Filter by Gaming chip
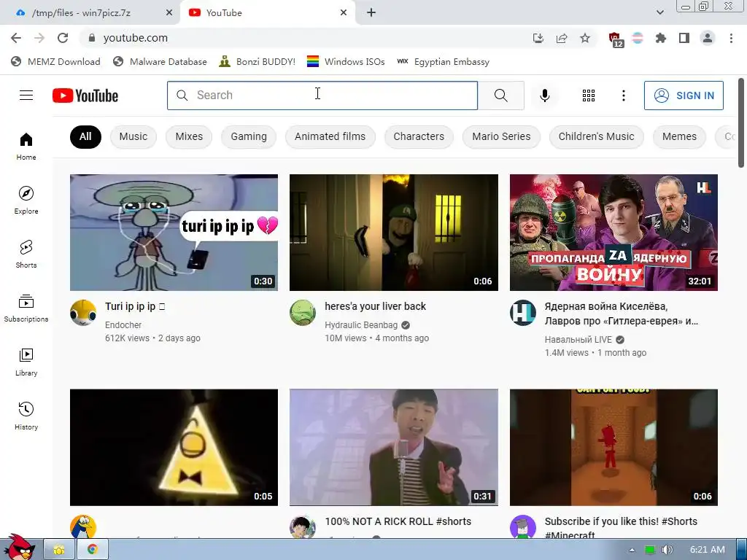 tap(249, 136)
